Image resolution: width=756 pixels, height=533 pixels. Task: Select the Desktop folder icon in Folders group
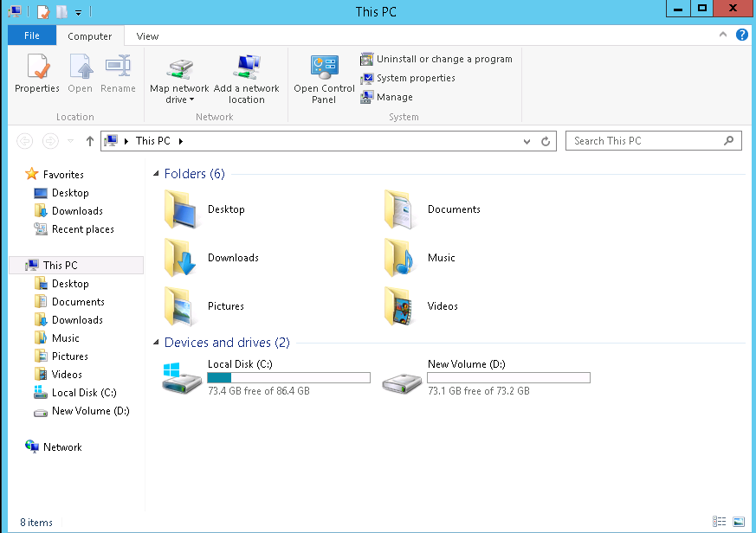[181, 209]
